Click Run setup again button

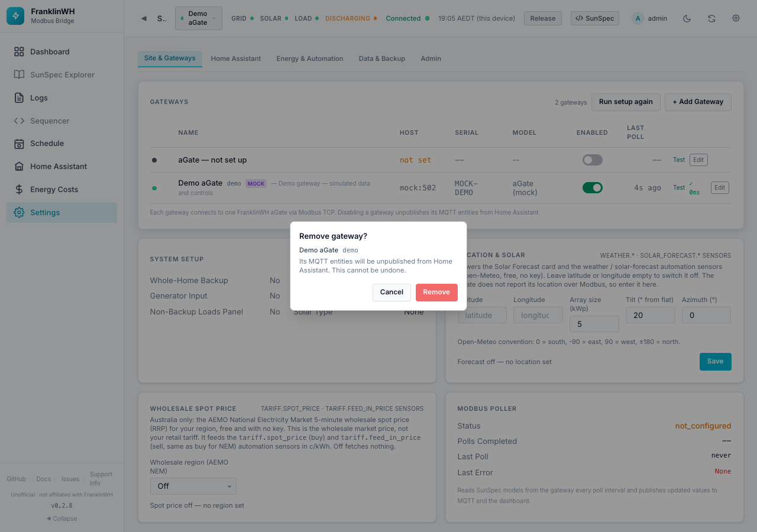point(626,102)
